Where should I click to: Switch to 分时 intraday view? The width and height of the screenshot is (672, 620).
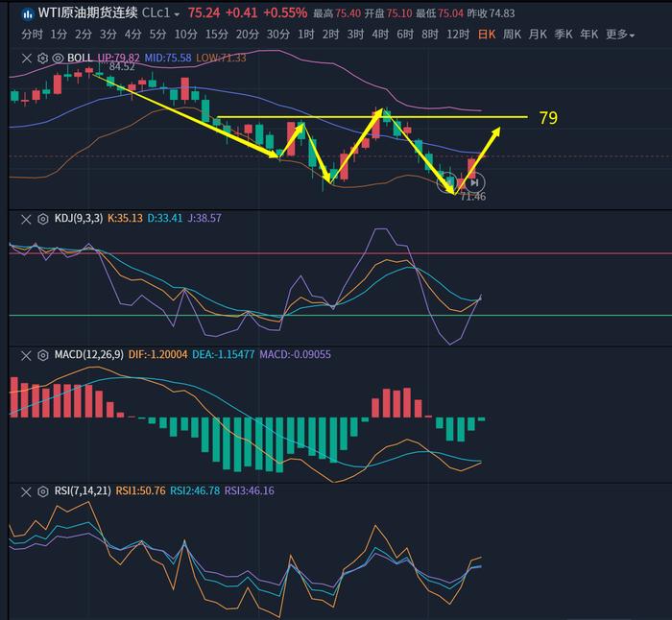[32, 35]
